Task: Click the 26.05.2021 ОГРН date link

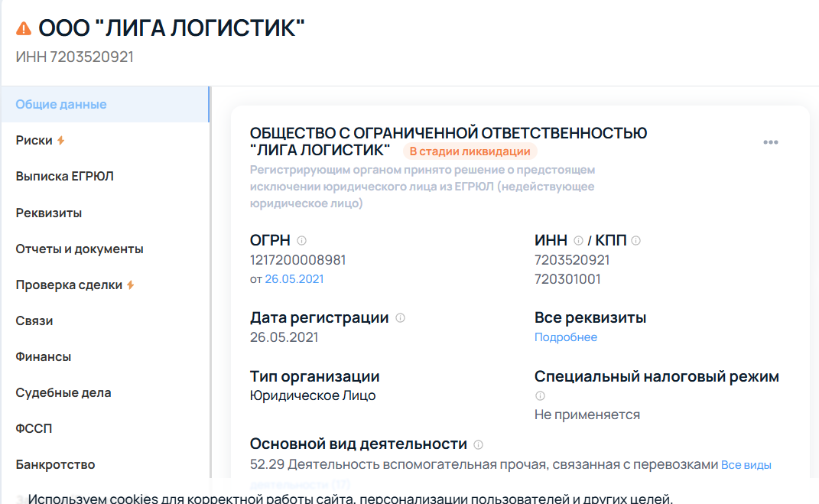Action: pyautogui.click(x=294, y=279)
